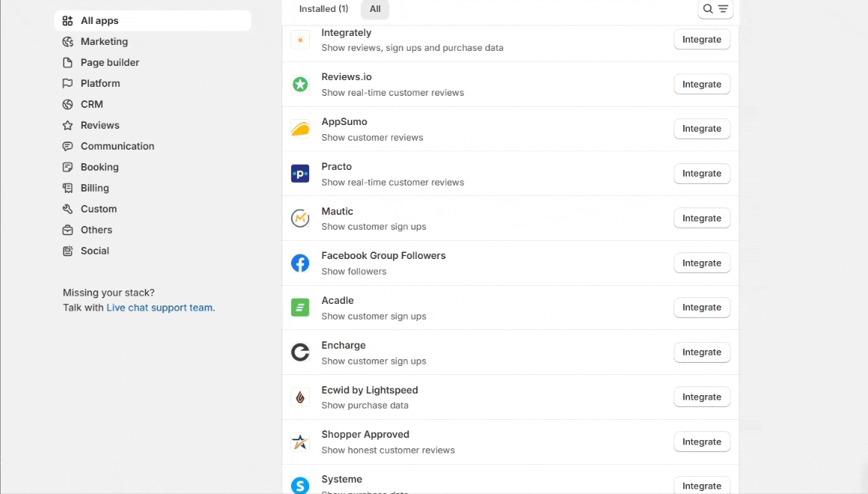Click the Practo blue logo
Screen dimensions: 868x494
click(300, 174)
